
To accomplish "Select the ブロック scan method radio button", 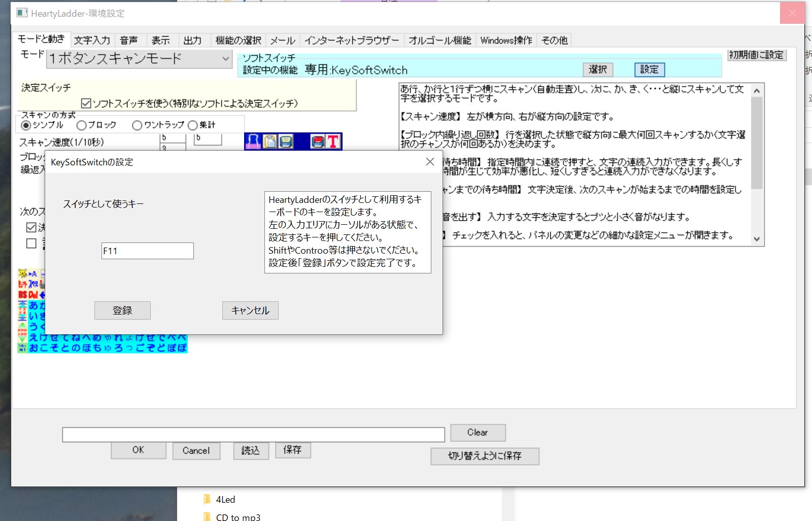I will pos(81,125).
